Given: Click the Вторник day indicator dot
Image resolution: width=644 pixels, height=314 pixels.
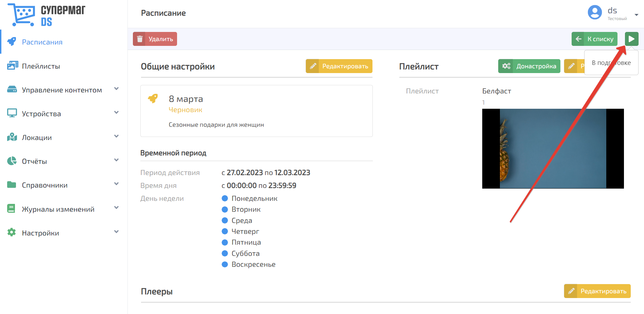Looking at the screenshot, I should click(225, 209).
